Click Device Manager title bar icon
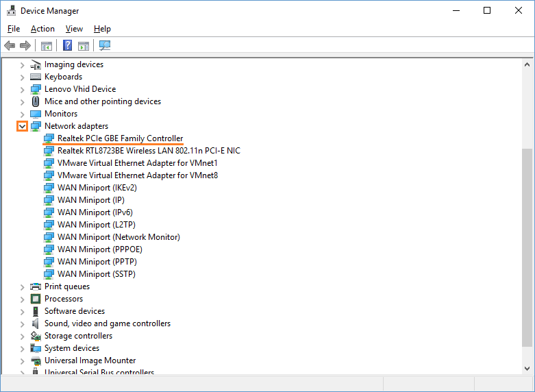This screenshot has width=535, height=392. click(11, 10)
